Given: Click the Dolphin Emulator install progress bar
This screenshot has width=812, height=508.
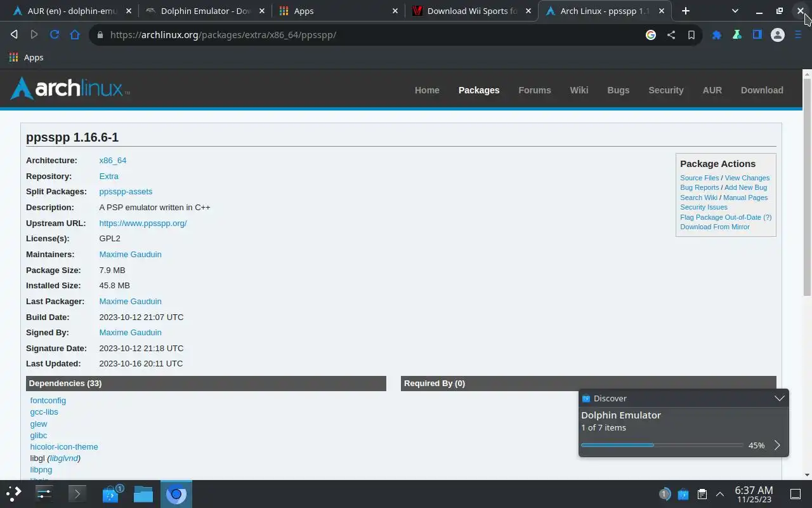Looking at the screenshot, I should [662, 445].
